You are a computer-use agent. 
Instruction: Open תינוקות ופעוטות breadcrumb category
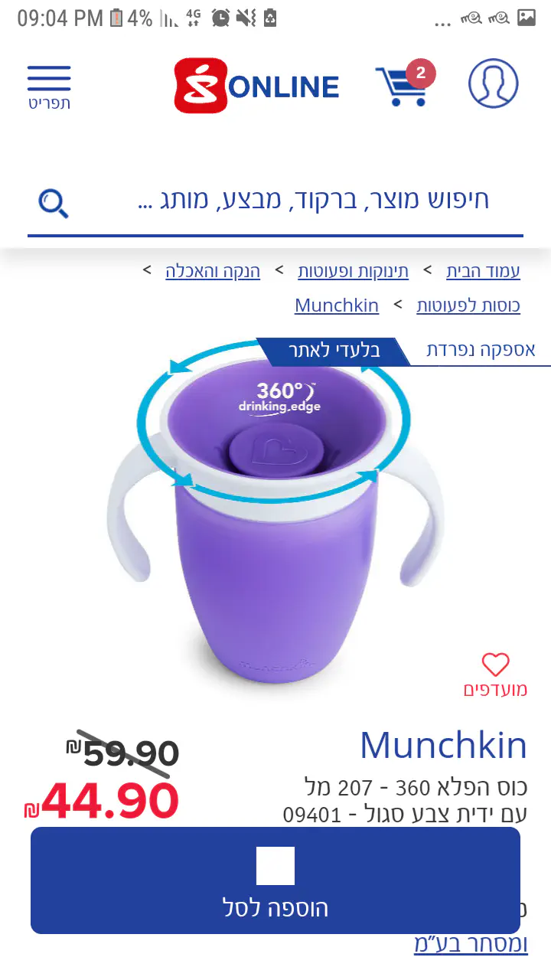[x=353, y=271]
